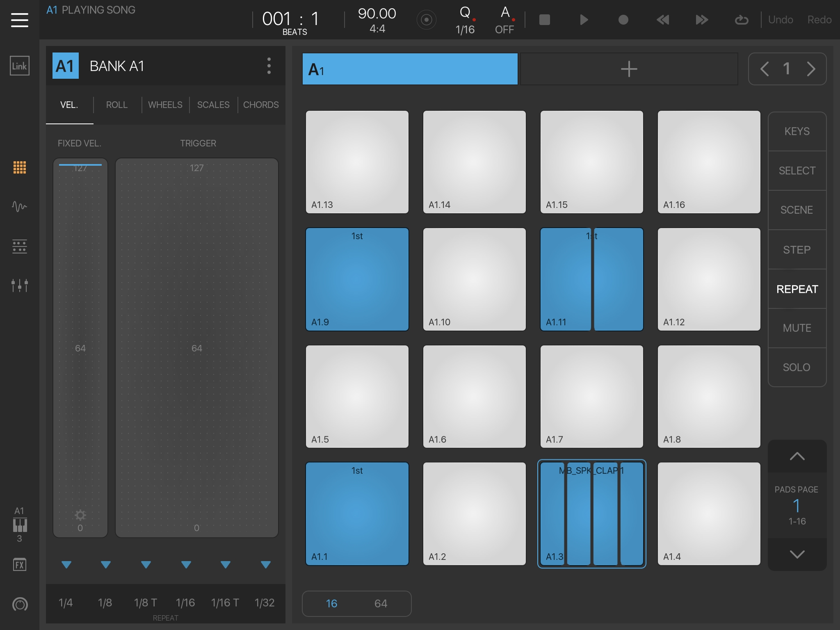This screenshot has height=630, width=840.
Task: Expand 1/4 repeat triangle arrow
Action: tap(66, 565)
